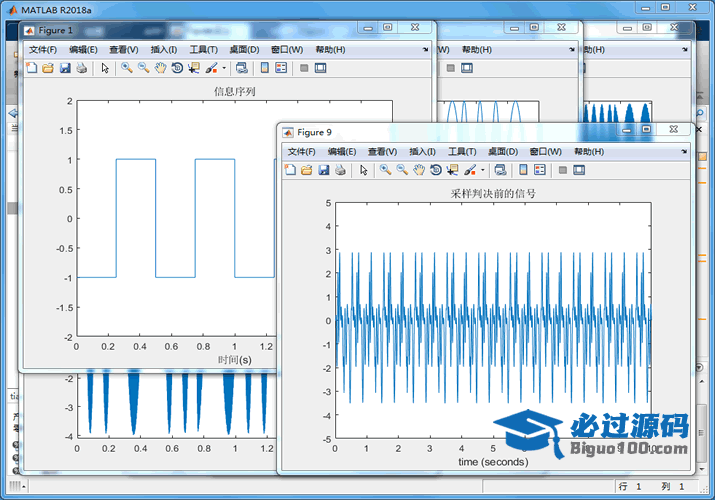This screenshot has height=500, width=715.
Task: Open the 工具(T) menu in Figure 9
Action: [x=462, y=151]
